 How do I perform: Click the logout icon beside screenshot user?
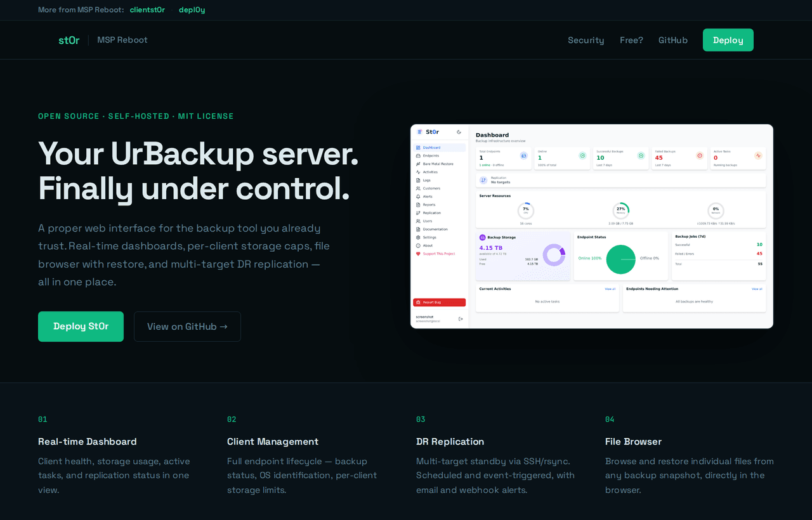coord(461,319)
